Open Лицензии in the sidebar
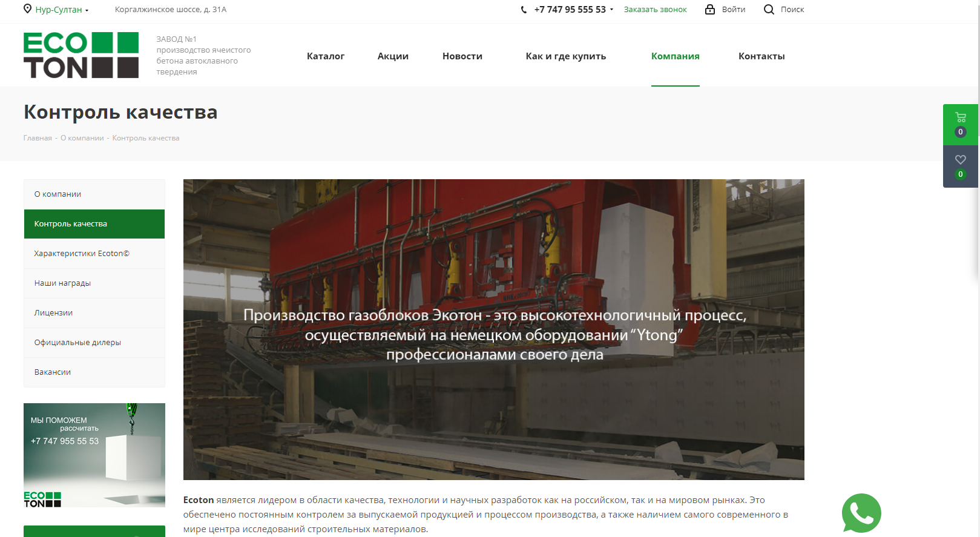 tap(94, 313)
